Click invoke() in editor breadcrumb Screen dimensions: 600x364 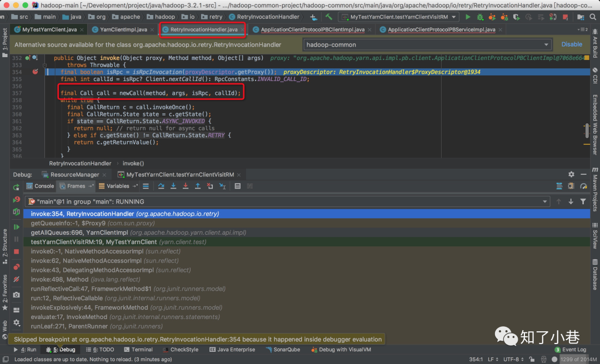coord(133,163)
